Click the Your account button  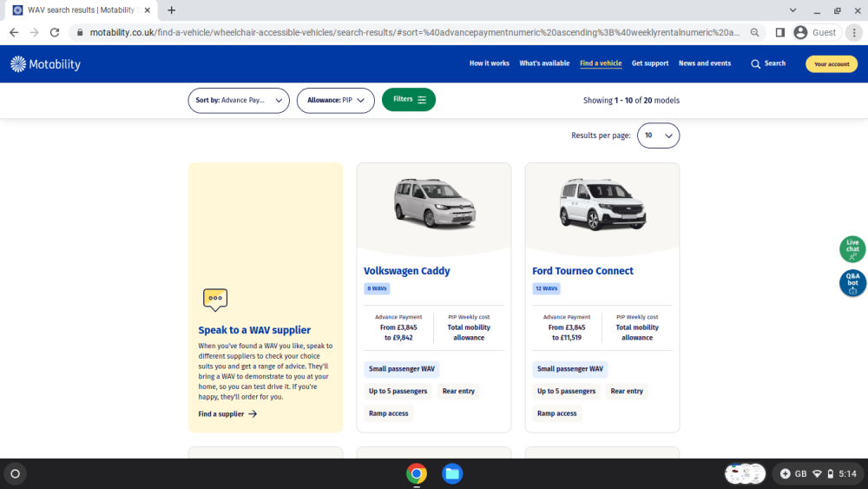pos(832,63)
